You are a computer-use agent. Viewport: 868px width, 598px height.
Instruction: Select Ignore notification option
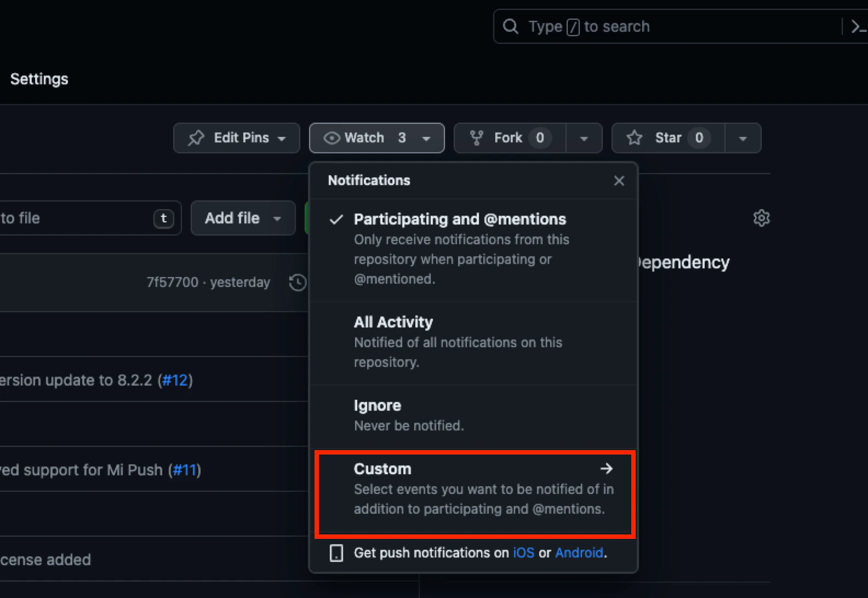[x=474, y=416]
